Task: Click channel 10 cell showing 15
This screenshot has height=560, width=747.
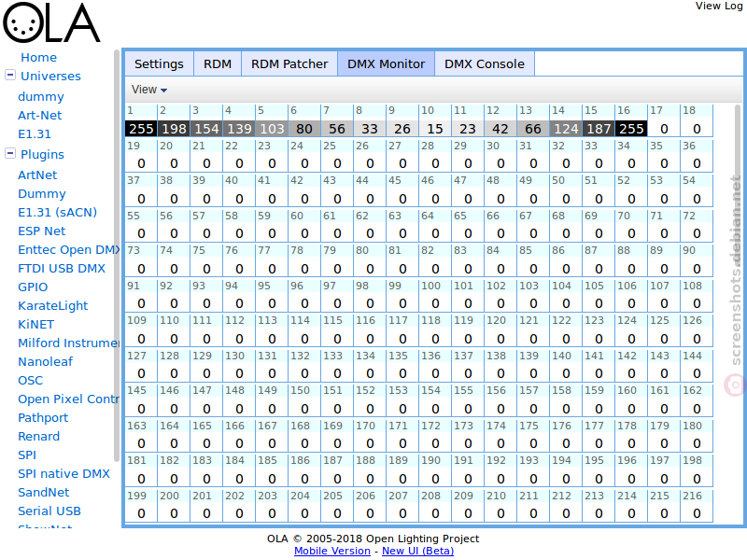Action: point(435,120)
